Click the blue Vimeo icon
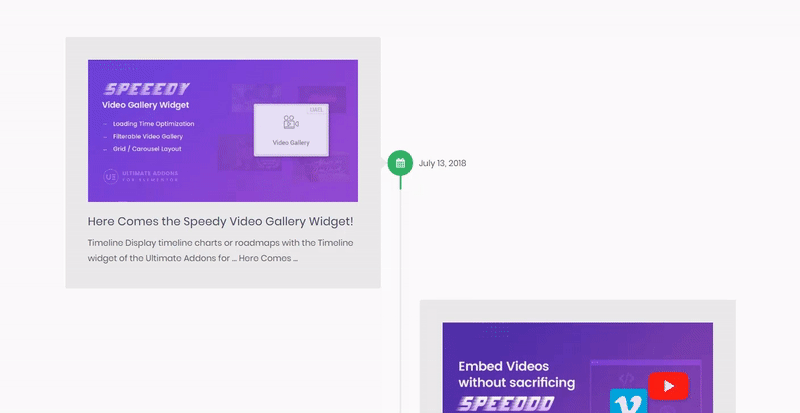The width and height of the screenshot is (800, 413). tap(629, 403)
